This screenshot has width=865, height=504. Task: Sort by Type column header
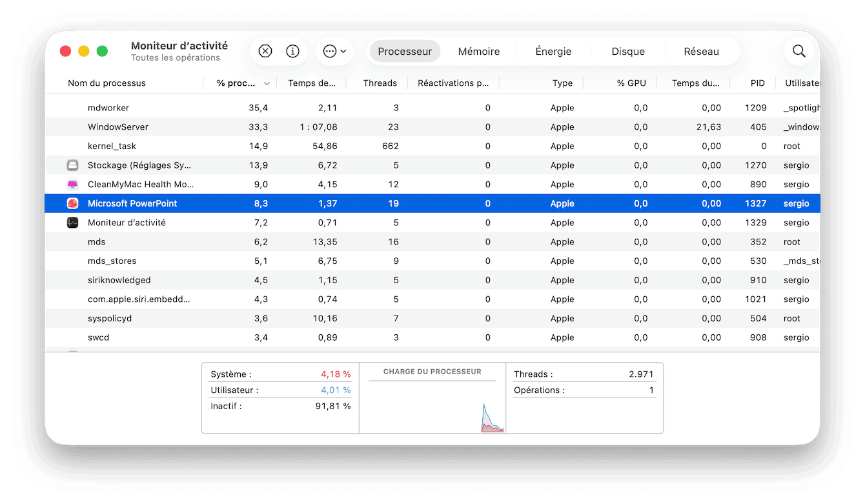tap(562, 83)
